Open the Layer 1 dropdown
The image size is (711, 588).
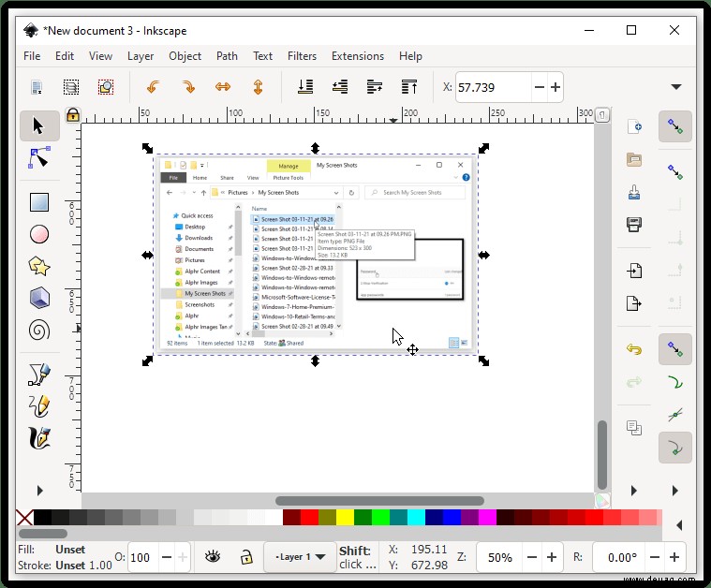(x=300, y=557)
